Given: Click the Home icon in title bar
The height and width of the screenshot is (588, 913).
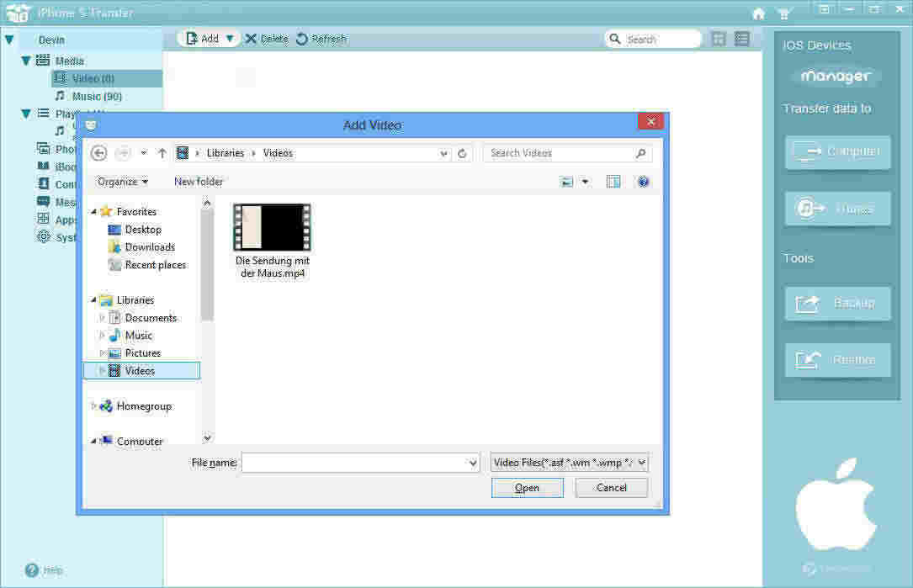Looking at the screenshot, I should [758, 13].
